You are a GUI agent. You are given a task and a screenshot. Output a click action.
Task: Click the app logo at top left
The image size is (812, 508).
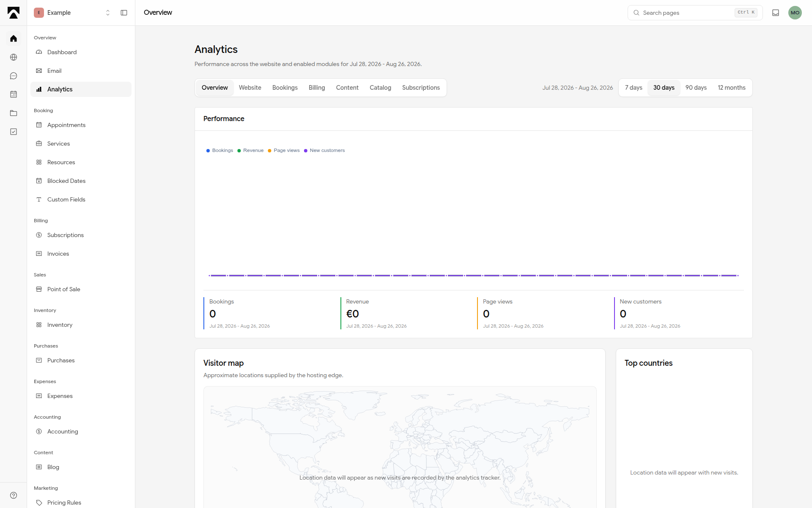(x=14, y=13)
